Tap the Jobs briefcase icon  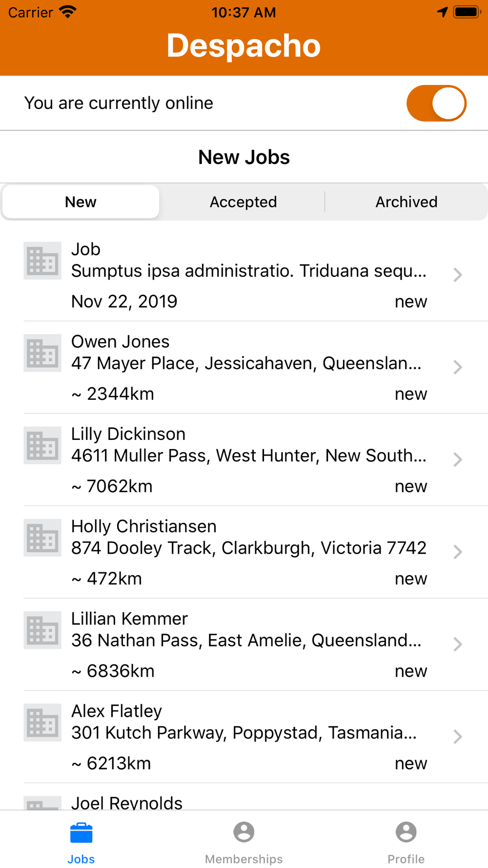81,833
